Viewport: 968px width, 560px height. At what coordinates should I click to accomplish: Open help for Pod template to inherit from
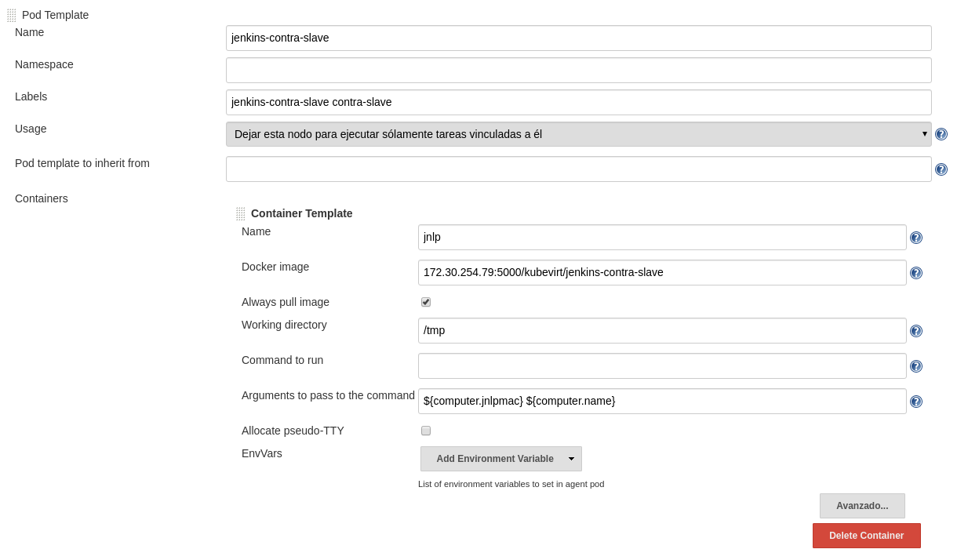point(941,169)
